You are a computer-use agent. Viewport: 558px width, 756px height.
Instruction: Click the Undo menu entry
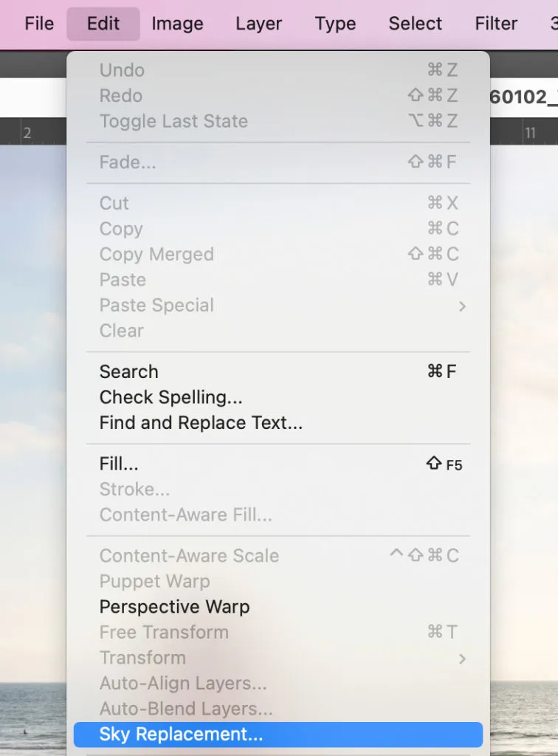pyautogui.click(x=122, y=70)
